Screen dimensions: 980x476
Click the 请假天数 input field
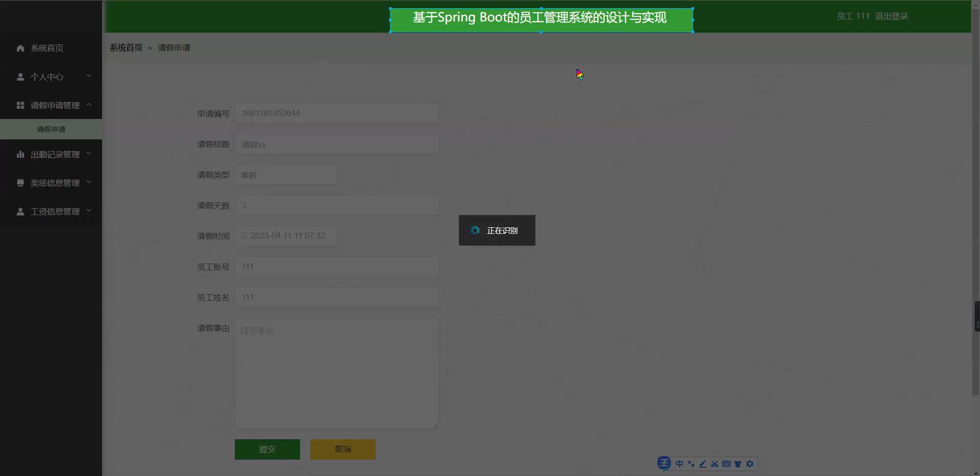tap(337, 205)
